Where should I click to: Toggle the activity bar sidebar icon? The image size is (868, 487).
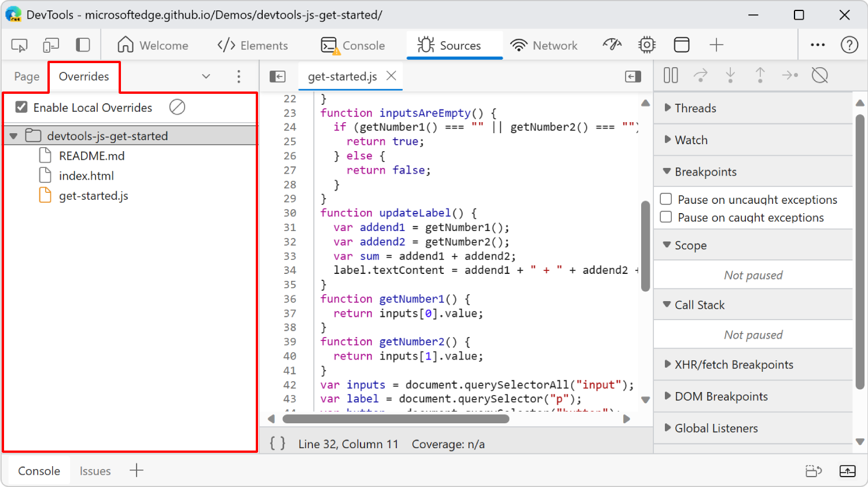(83, 45)
